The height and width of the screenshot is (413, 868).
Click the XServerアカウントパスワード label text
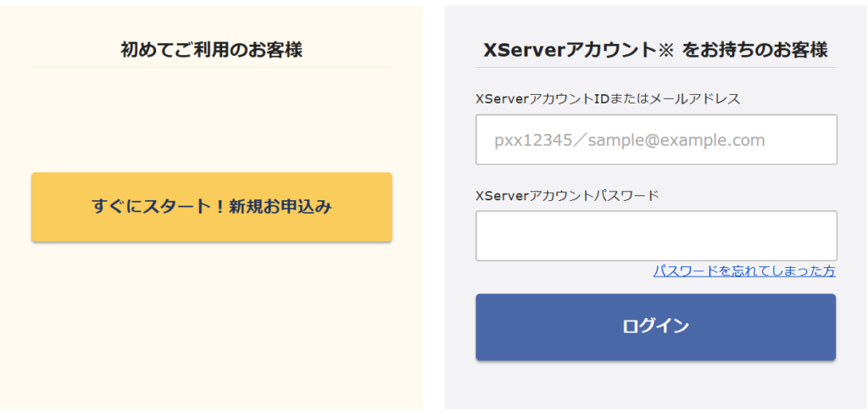(x=567, y=195)
